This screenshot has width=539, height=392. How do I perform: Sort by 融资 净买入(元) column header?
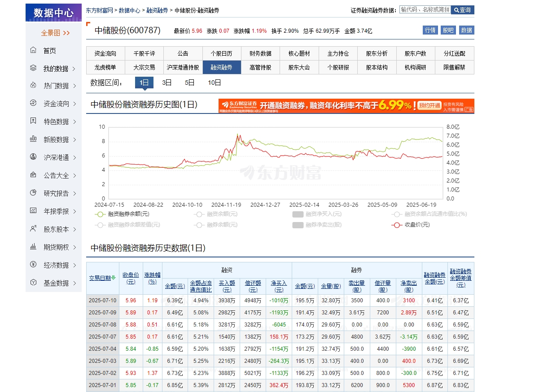coord(279,286)
